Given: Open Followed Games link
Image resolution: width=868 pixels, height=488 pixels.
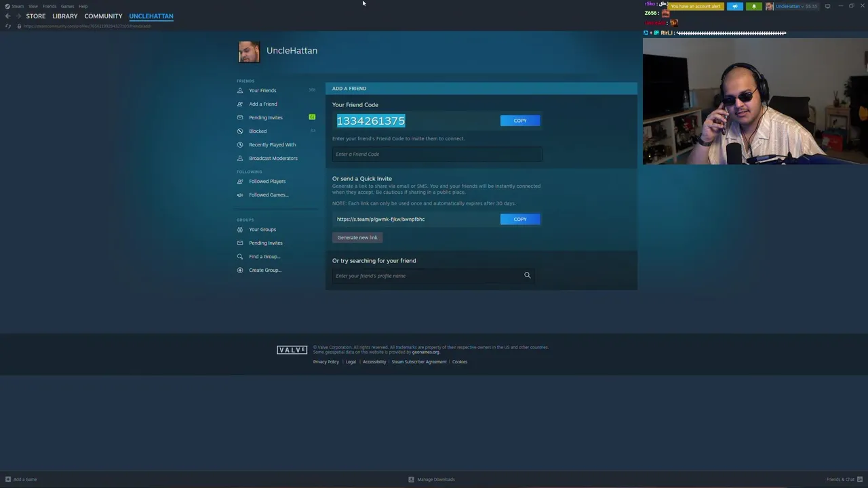Looking at the screenshot, I should pyautogui.click(x=269, y=195).
